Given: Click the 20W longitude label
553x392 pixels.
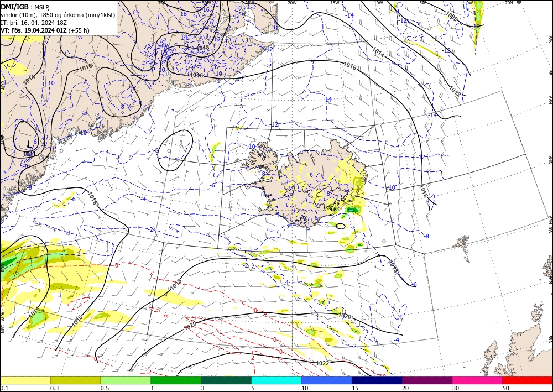Looking at the screenshot, I should pos(292,3).
